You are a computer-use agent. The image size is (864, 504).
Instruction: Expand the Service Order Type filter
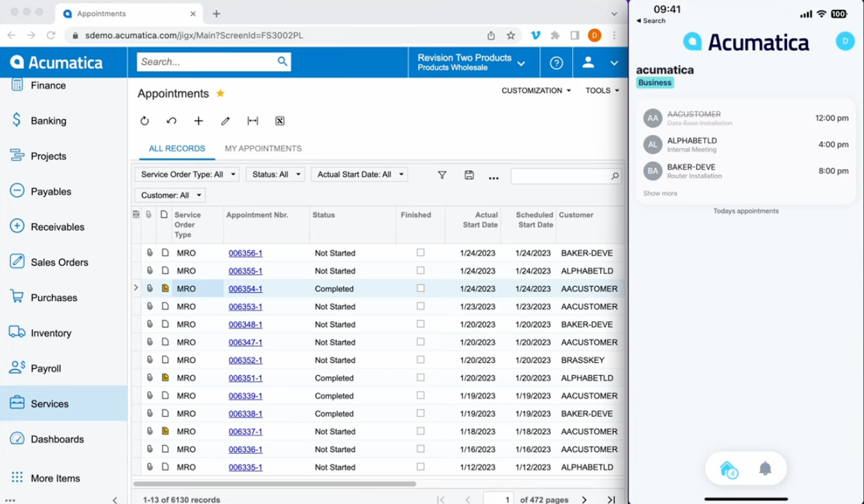[x=187, y=174]
